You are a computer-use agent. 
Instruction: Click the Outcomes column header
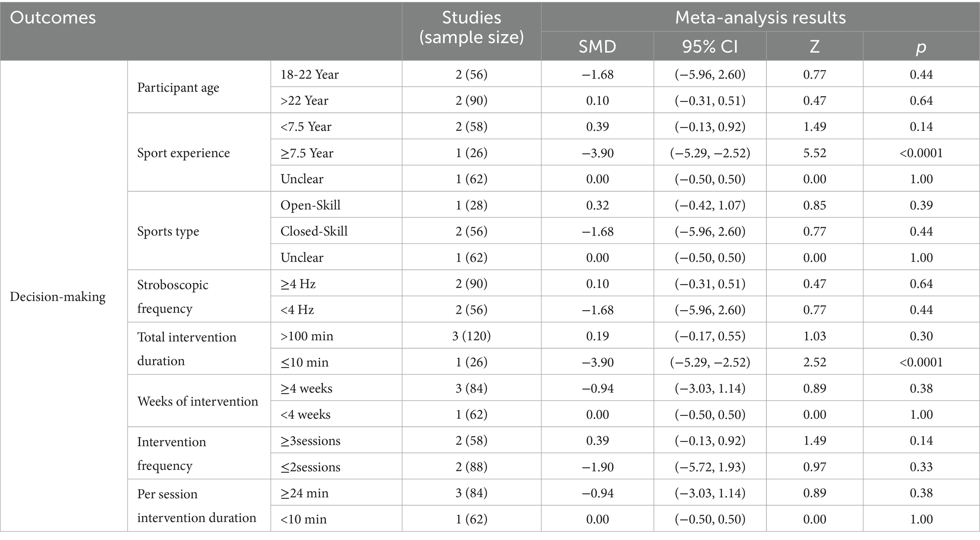click(x=53, y=18)
